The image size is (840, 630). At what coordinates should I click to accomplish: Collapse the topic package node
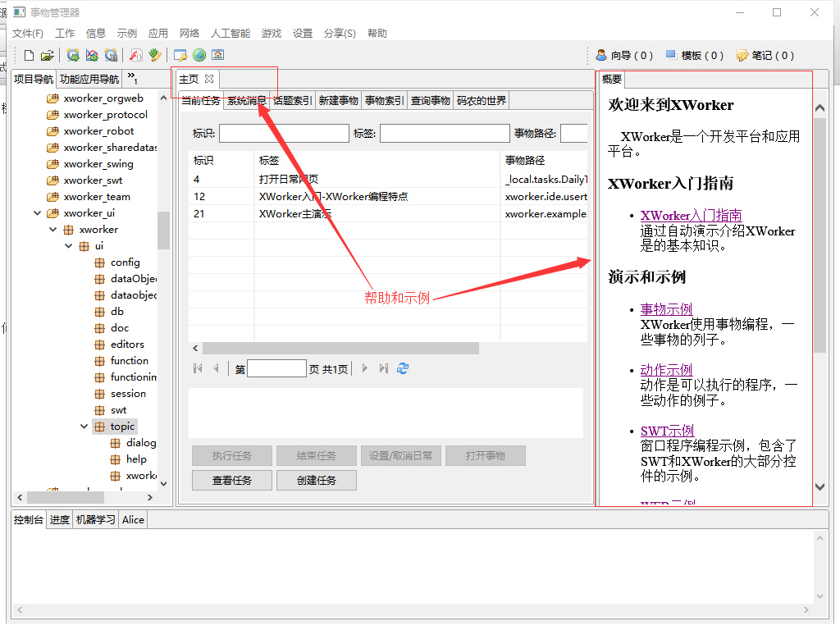click(x=84, y=427)
